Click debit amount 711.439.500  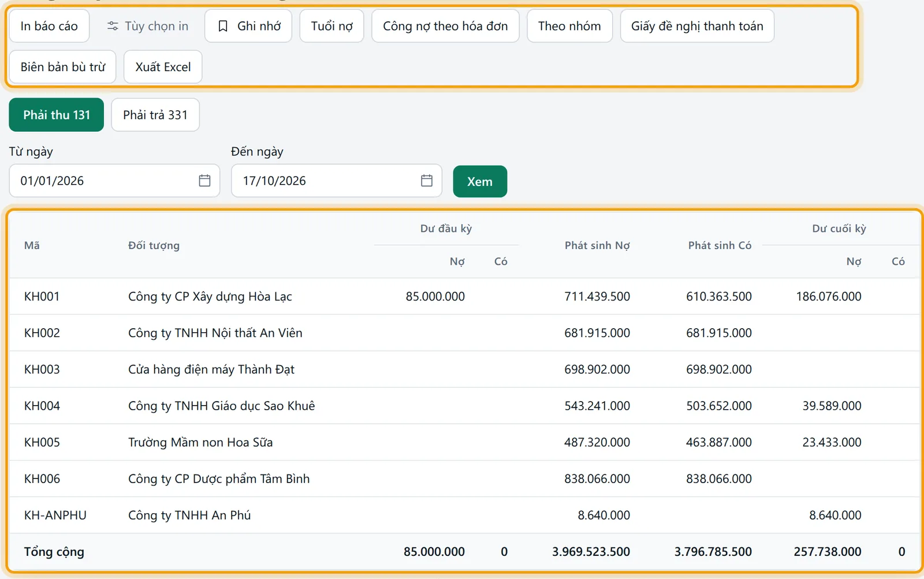point(597,296)
